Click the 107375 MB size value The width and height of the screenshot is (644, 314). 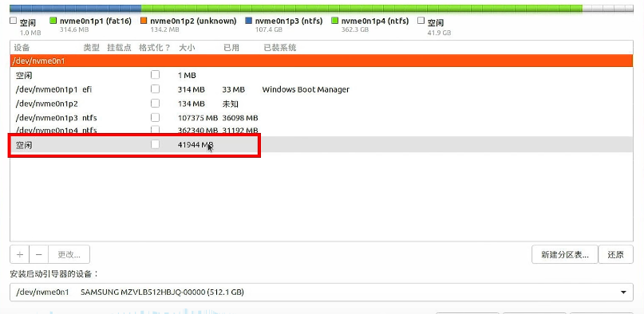point(198,118)
